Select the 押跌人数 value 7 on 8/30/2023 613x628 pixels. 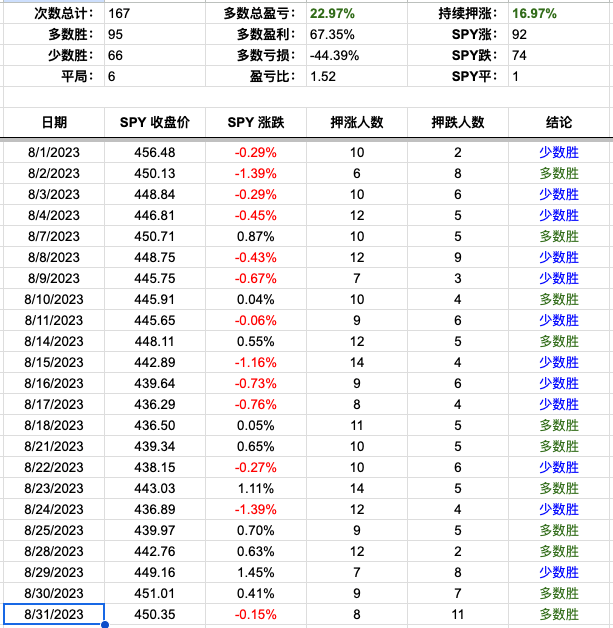click(x=458, y=593)
